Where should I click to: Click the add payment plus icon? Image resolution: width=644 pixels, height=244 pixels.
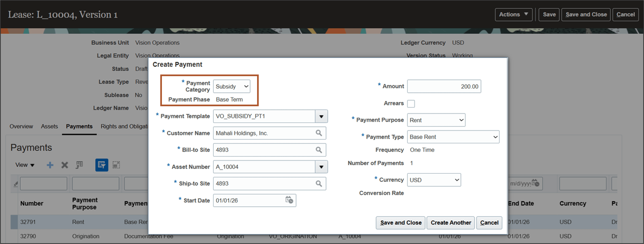click(50, 165)
